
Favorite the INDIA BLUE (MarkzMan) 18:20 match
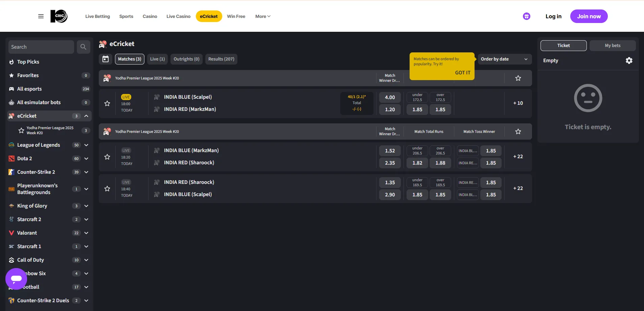(107, 157)
